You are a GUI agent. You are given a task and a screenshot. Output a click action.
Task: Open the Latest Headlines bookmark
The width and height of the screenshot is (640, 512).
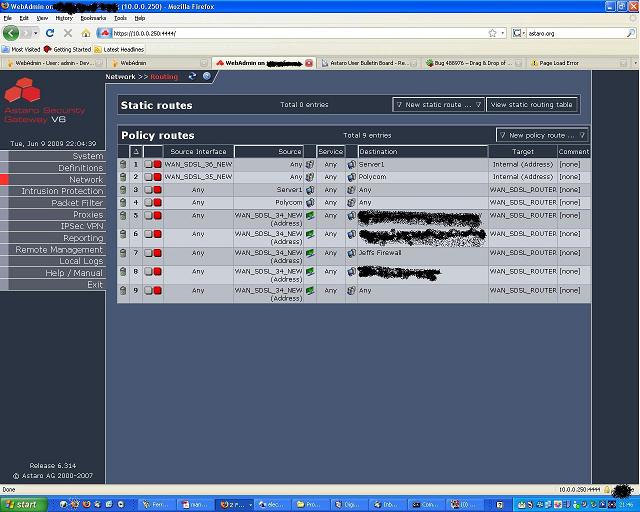[x=119, y=49]
